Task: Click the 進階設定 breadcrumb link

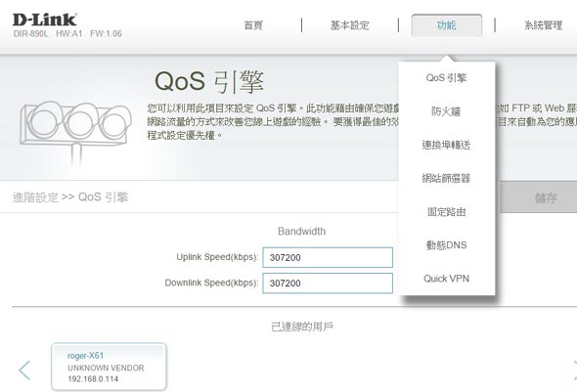Action: 35,197
